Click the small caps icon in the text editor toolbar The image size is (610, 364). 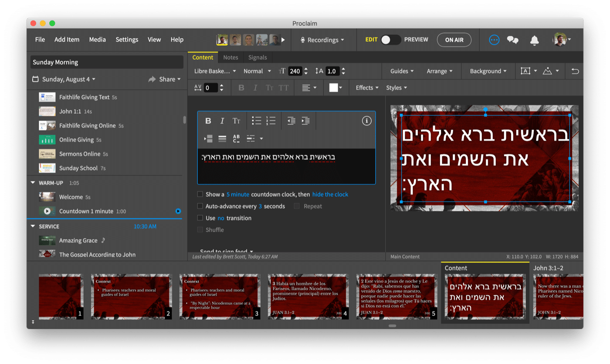(x=236, y=121)
